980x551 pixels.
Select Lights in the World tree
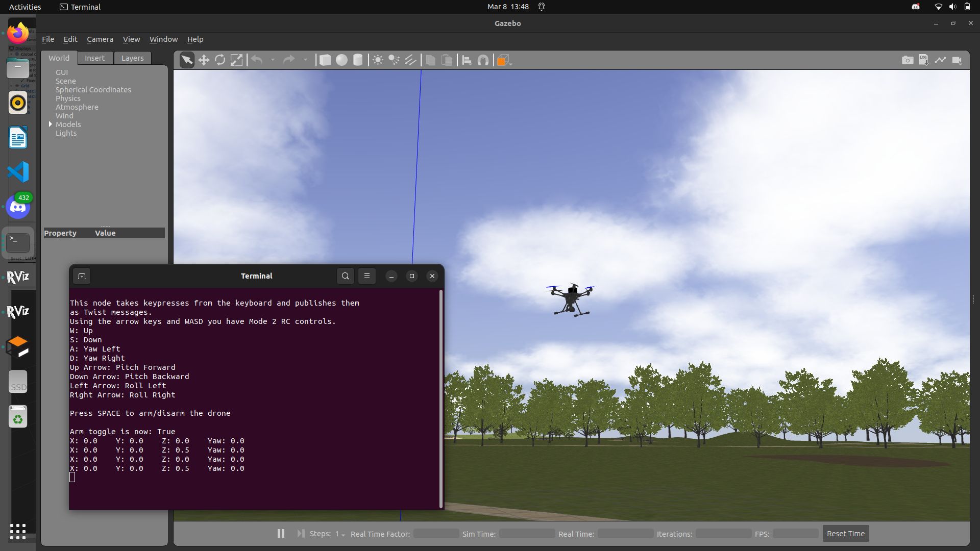[x=66, y=133]
